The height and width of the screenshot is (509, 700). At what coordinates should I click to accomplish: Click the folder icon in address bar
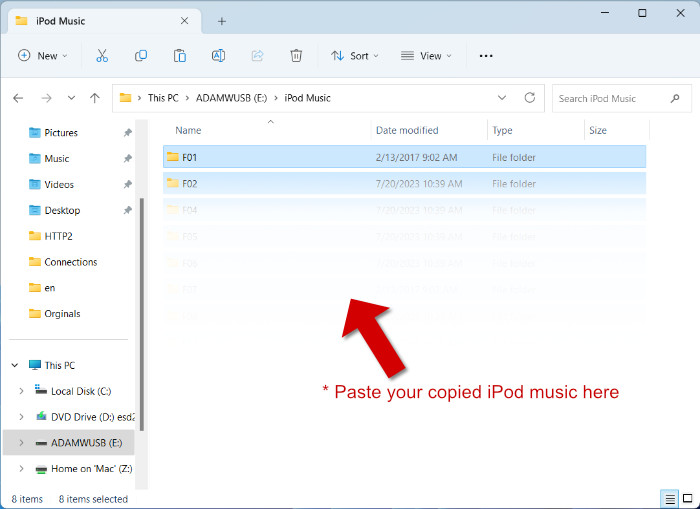[125, 98]
